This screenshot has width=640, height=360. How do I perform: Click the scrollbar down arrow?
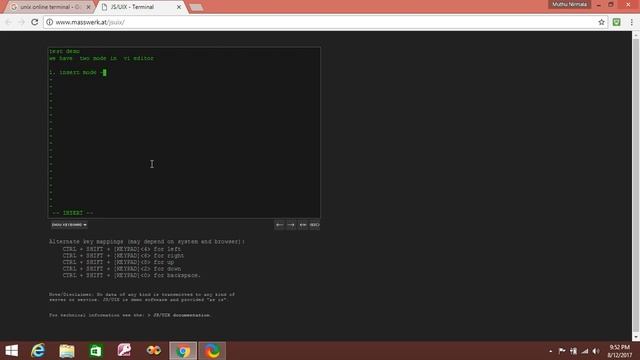636,337
